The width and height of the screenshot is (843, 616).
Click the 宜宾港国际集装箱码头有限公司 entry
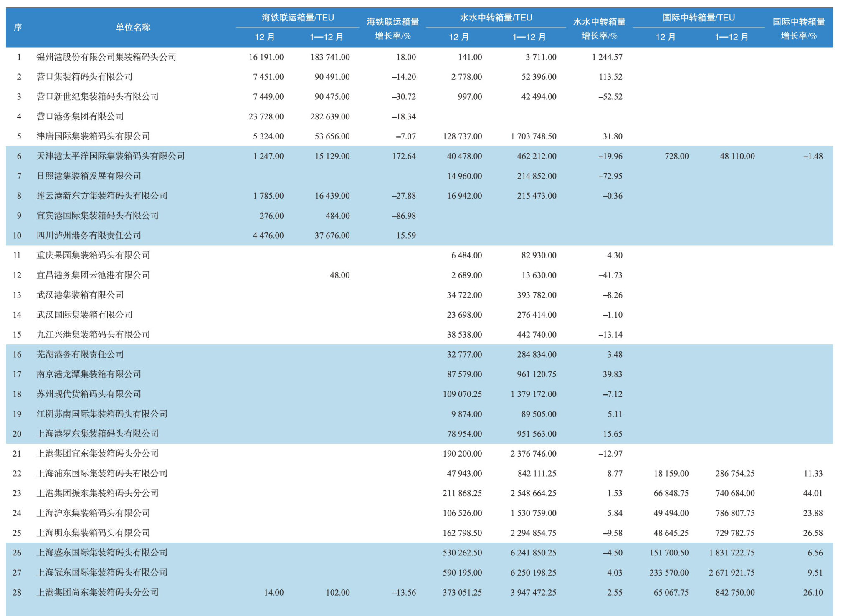(x=97, y=215)
